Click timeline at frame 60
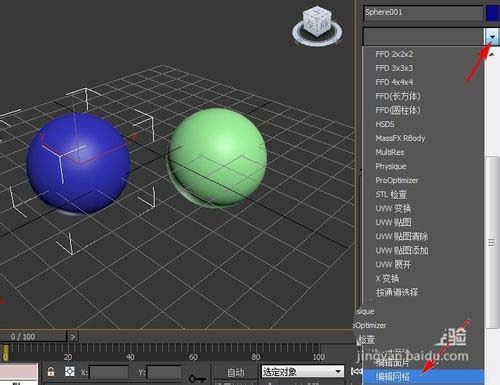This screenshot has width=500, height=385. click(193, 357)
